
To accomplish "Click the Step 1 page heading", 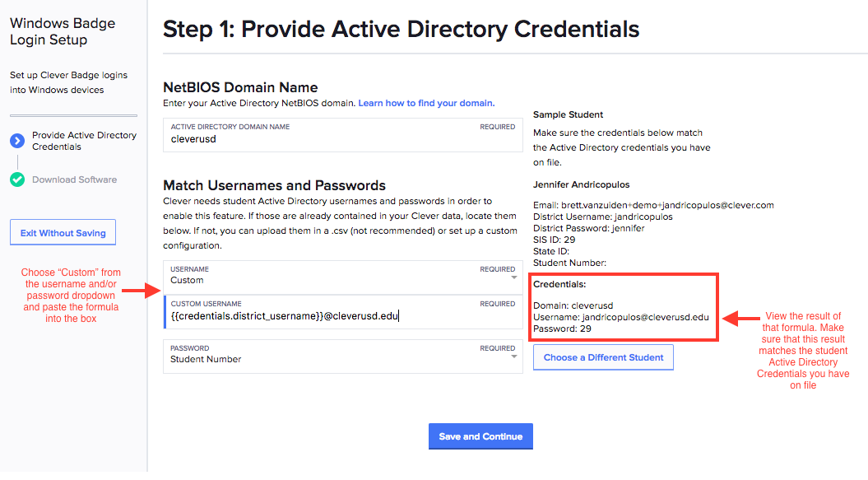I will pos(401,29).
